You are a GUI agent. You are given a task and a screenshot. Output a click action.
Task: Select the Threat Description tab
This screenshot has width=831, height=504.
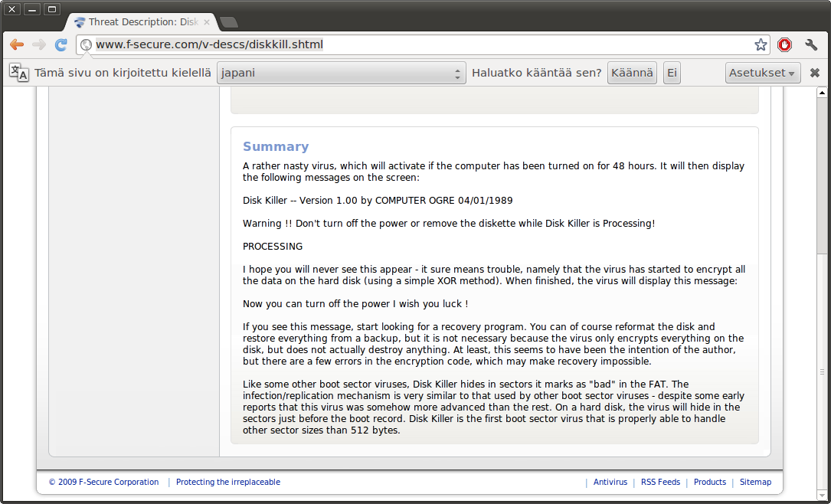pos(138,22)
